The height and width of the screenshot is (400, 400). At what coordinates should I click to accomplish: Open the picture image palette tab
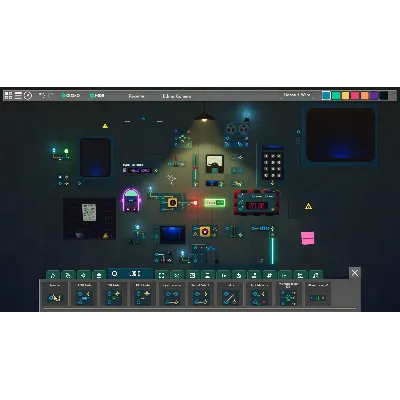(x=192, y=275)
